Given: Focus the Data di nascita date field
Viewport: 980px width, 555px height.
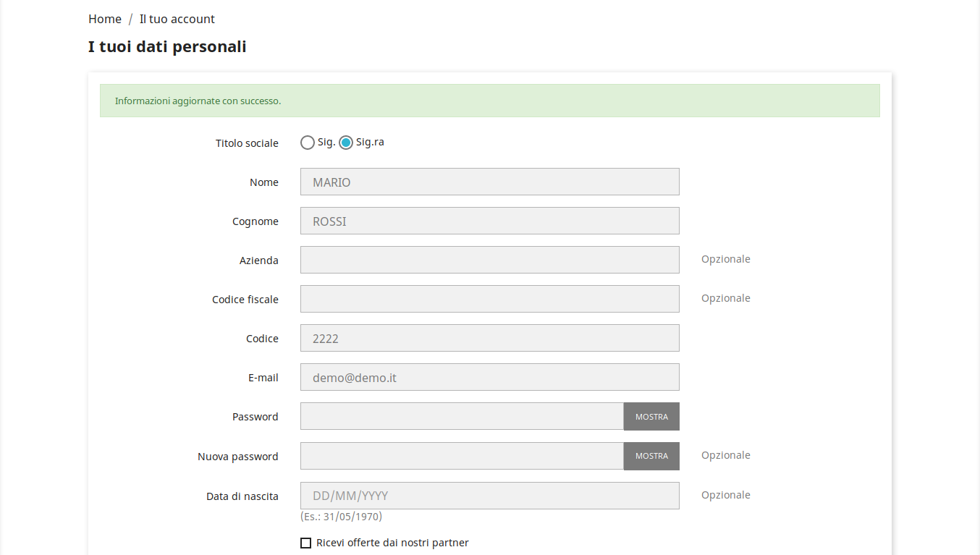Looking at the screenshot, I should tap(490, 496).
